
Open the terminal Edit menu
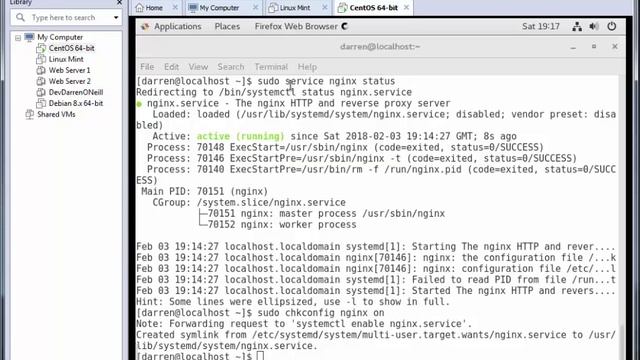pos(171,67)
